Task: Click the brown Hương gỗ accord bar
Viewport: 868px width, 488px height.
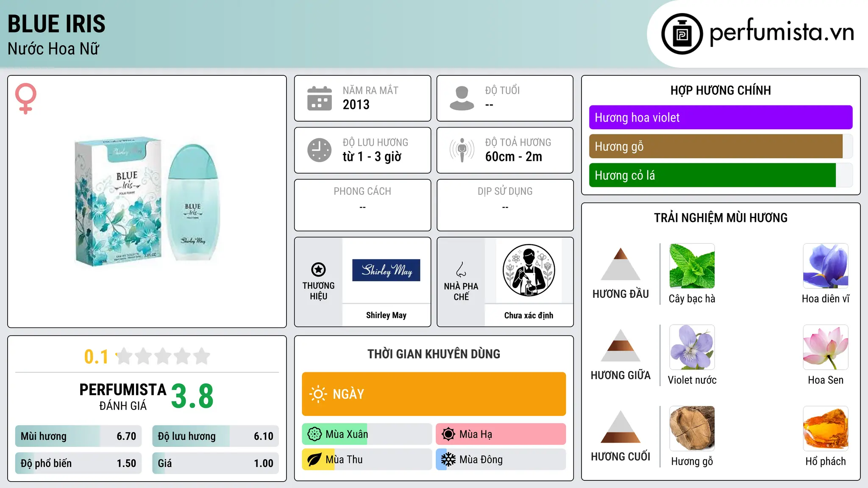Action: [x=721, y=146]
